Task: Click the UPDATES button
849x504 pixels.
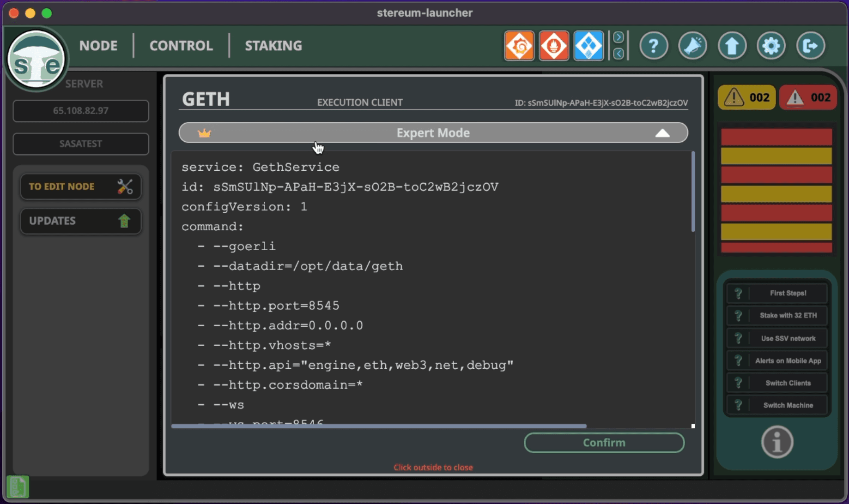Action: point(81,221)
